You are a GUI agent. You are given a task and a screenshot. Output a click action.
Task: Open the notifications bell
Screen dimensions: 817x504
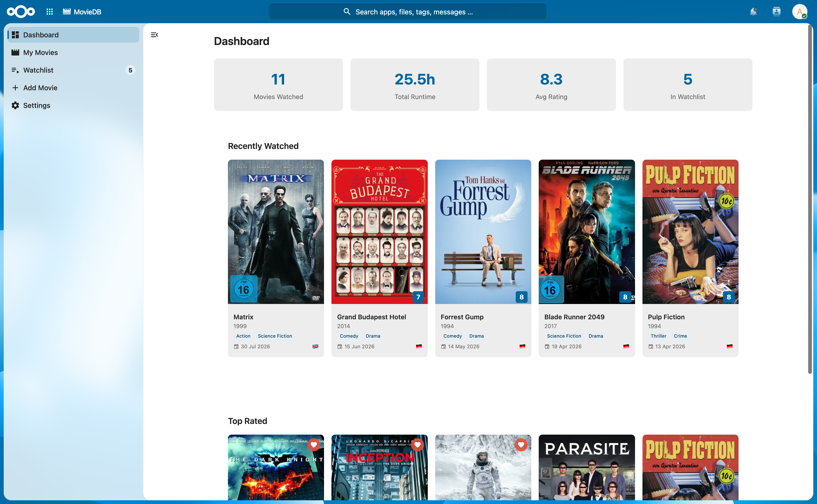coord(753,12)
